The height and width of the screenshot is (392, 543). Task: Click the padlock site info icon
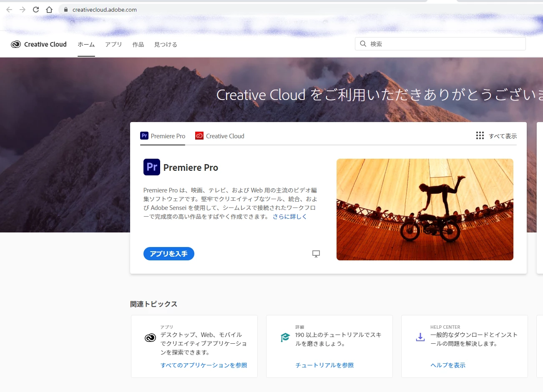(66, 10)
